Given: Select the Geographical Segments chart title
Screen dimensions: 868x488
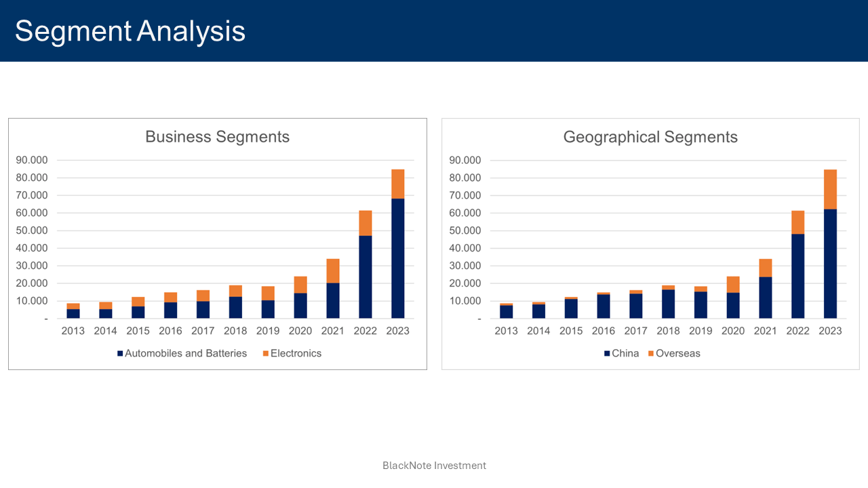Looking at the screenshot, I should [x=650, y=136].
